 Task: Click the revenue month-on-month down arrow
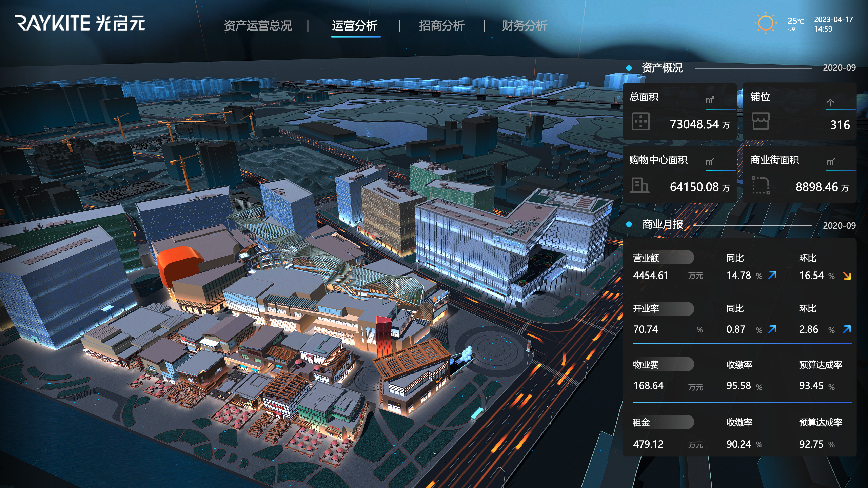point(847,276)
